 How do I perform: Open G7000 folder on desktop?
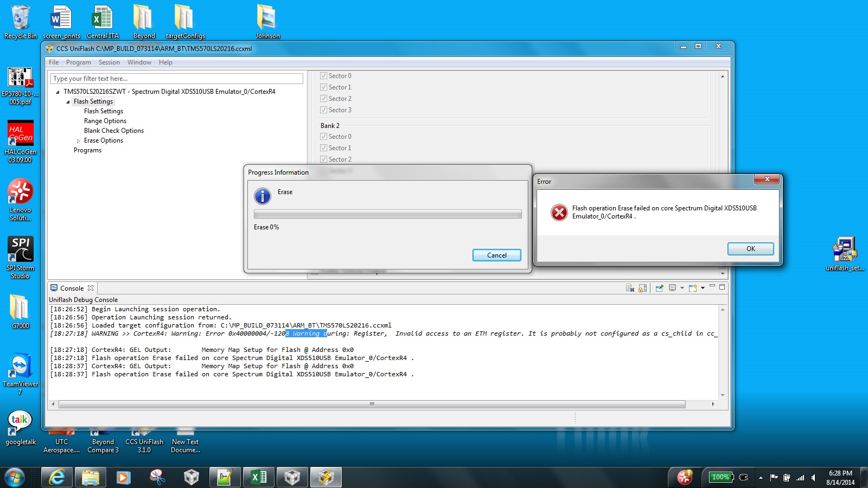pos(20,312)
